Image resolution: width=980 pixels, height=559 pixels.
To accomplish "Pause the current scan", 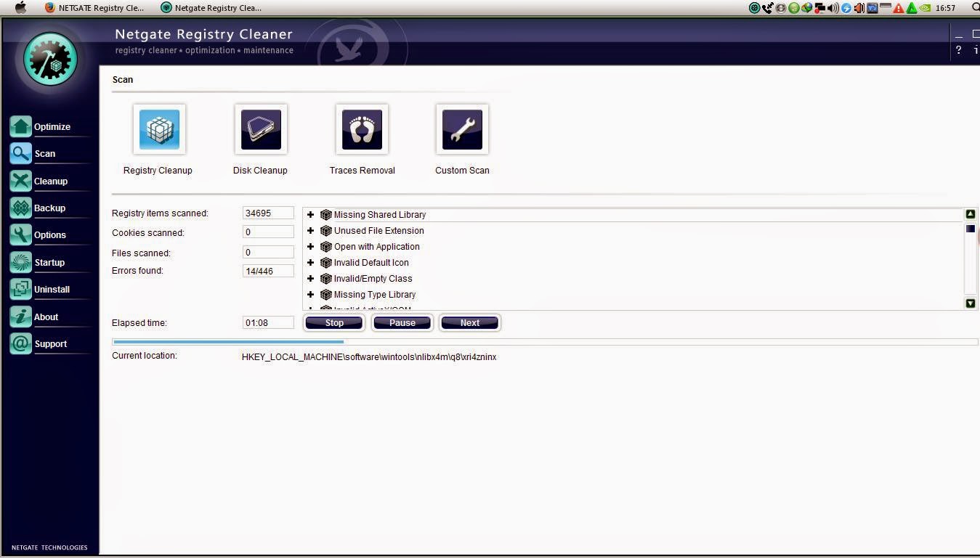I will pos(402,322).
